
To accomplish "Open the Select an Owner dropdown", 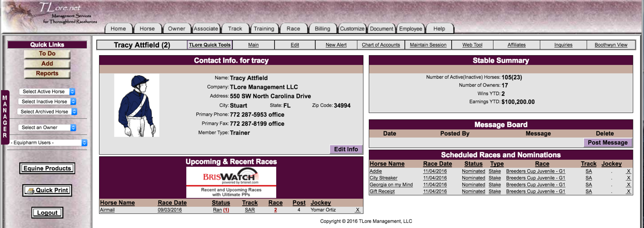I will pos(47,128).
